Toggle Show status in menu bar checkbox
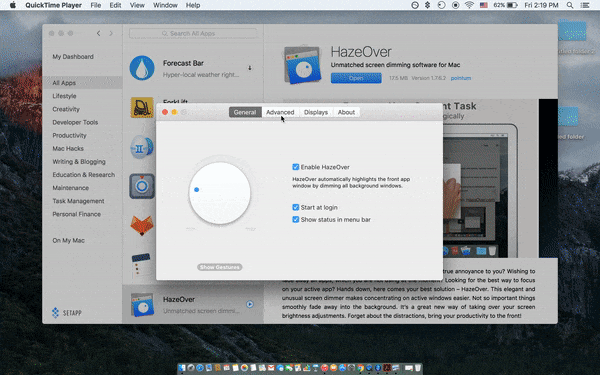 point(295,220)
